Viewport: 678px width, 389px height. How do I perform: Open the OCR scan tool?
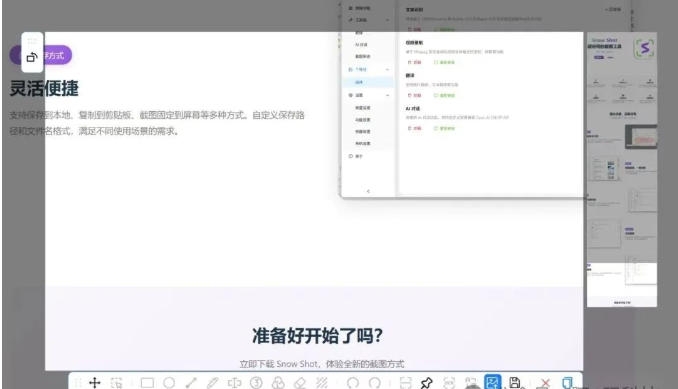449,383
